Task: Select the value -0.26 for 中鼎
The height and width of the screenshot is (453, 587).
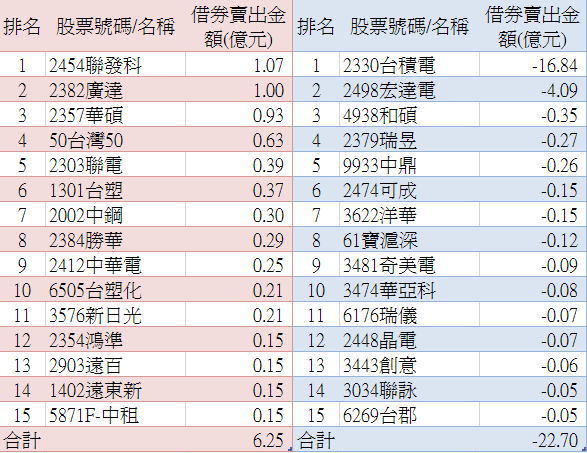Action: (x=559, y=166)
